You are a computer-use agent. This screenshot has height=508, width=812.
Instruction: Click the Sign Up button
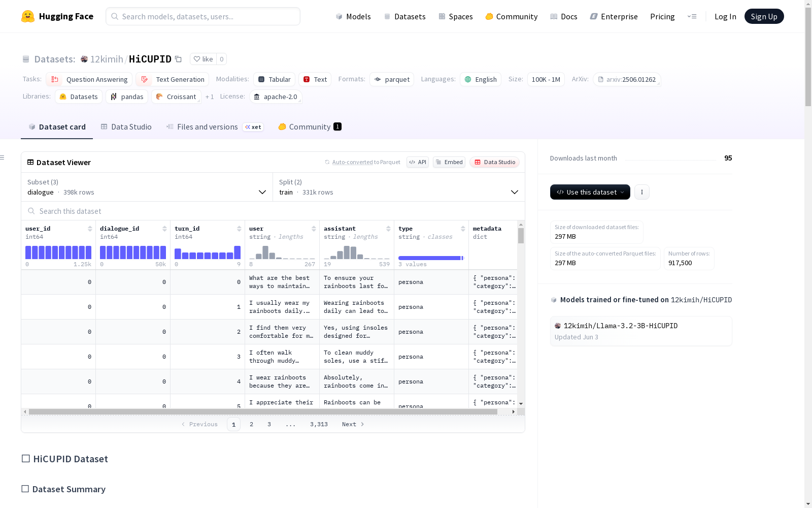coord(764,16)
